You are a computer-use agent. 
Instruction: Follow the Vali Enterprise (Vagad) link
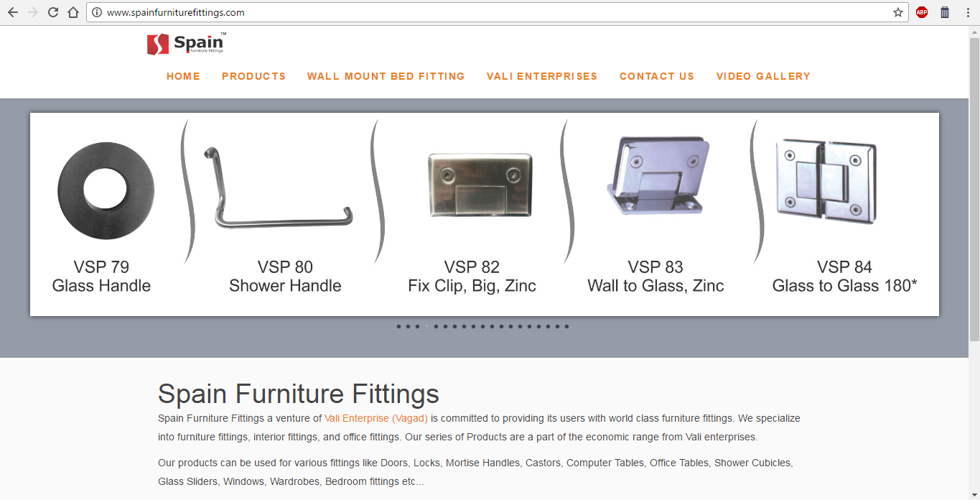pyautogui.click(x=375, y=418)
